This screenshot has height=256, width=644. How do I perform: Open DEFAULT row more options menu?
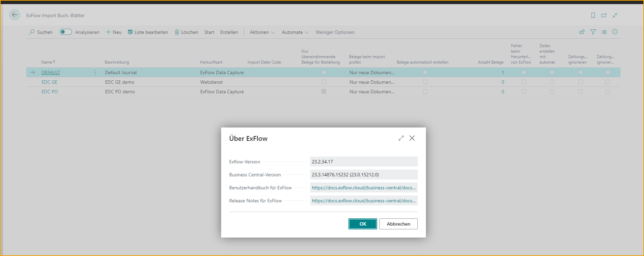coord(95,72)
